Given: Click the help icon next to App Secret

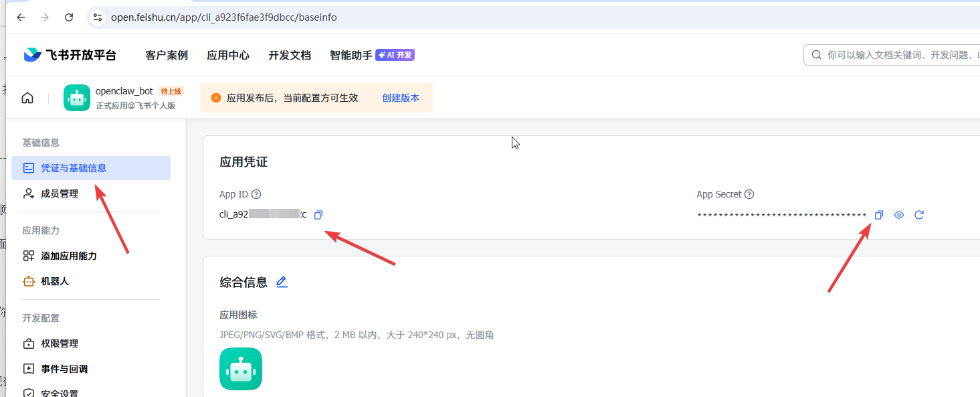Looking at the screenshot, I should pos(749,194).
